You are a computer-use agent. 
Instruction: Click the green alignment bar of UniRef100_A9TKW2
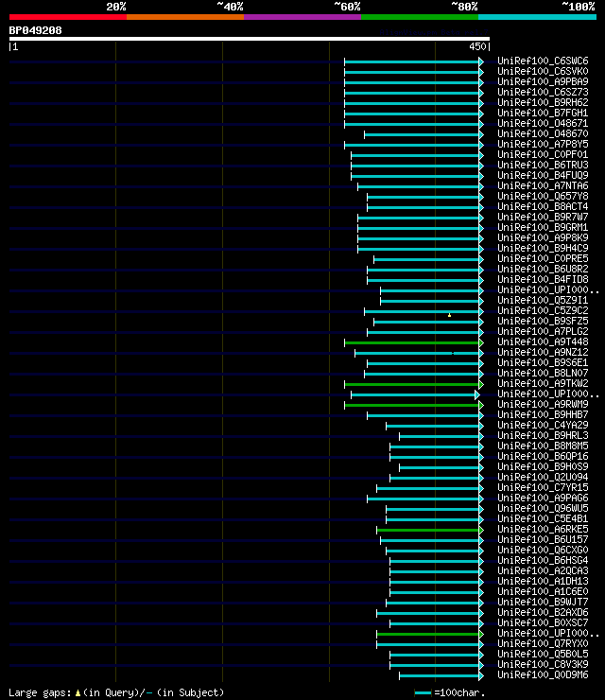tap(412, 384)
